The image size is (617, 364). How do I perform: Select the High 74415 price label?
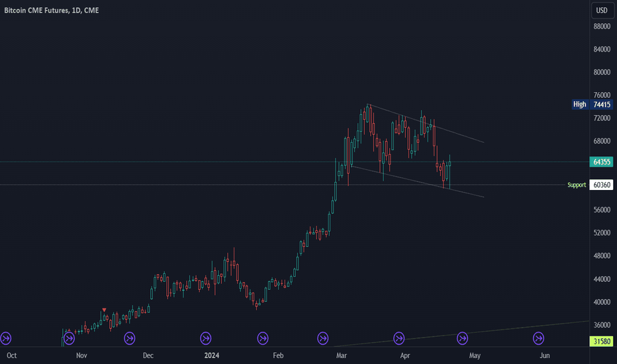(593, 105)
